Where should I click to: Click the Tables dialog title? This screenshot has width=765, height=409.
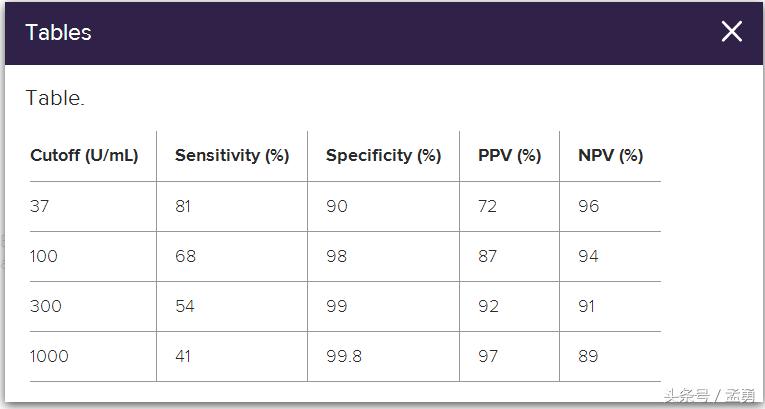(58, 32)
